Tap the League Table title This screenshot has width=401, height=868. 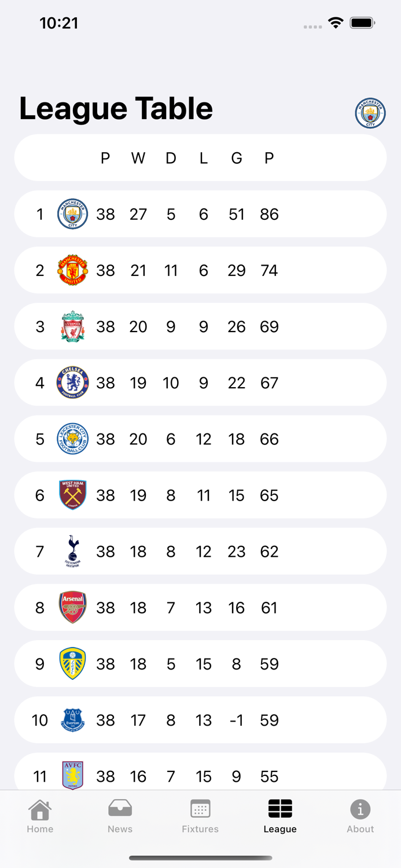(x=116, y=108)
